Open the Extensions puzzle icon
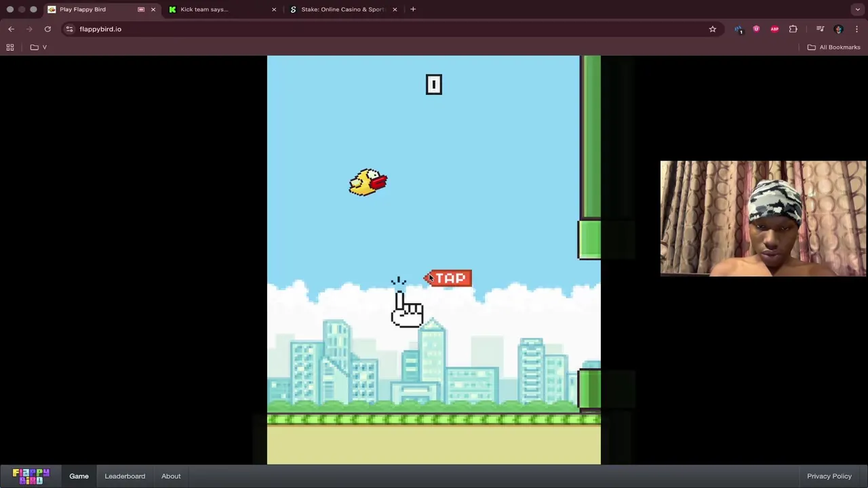The image size is (868, 488). coord(793,29)
